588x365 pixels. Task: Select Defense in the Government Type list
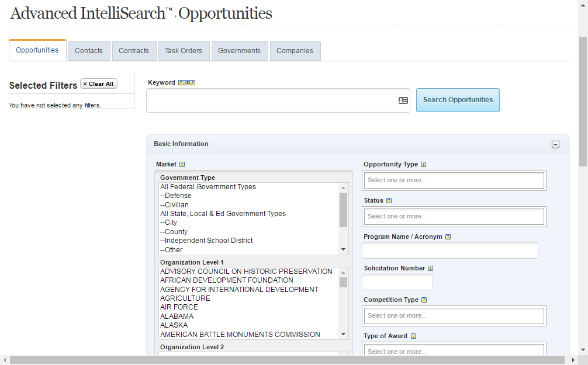177,195
